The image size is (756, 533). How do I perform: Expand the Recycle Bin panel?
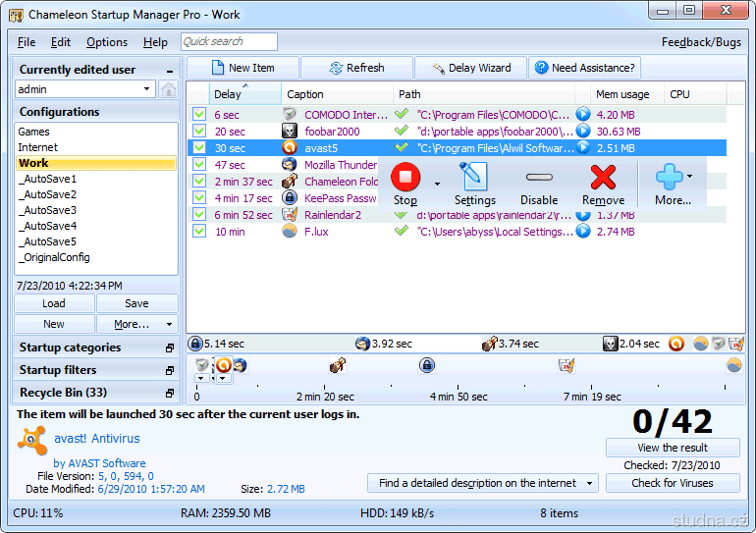(169, 393)
